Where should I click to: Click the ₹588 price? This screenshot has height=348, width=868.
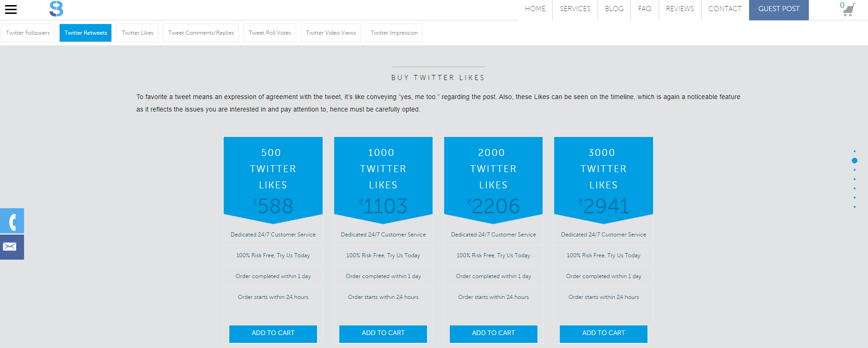point(273,206)
